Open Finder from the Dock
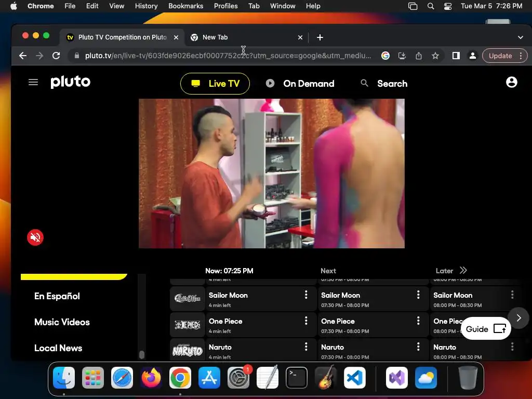532x399 pixels. [64, 378]
